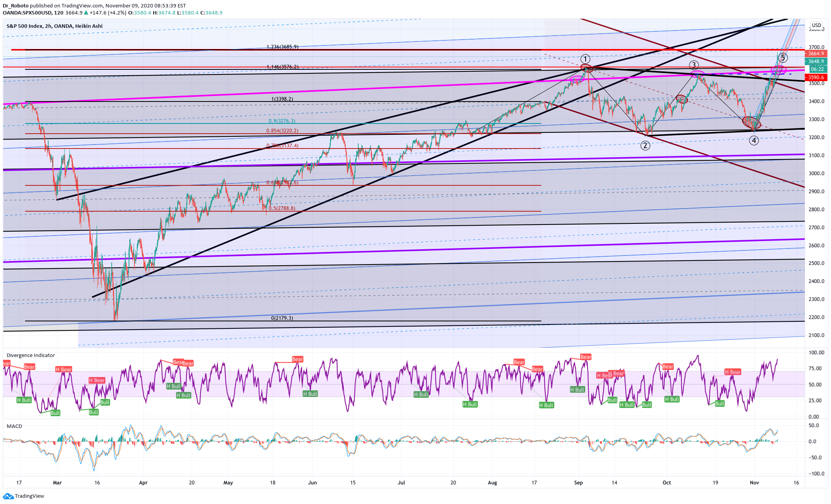Select wave marker circle 1
The width and height of the screenshot is (831, 504).
[x=585, y=59]
